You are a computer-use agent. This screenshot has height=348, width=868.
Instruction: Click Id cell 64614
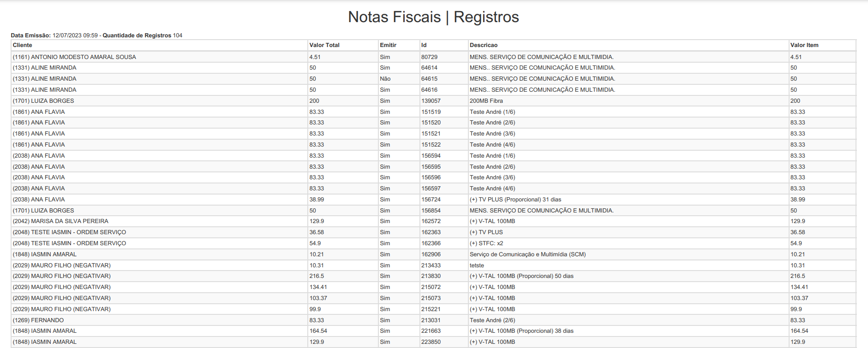[x=429, y=68]
